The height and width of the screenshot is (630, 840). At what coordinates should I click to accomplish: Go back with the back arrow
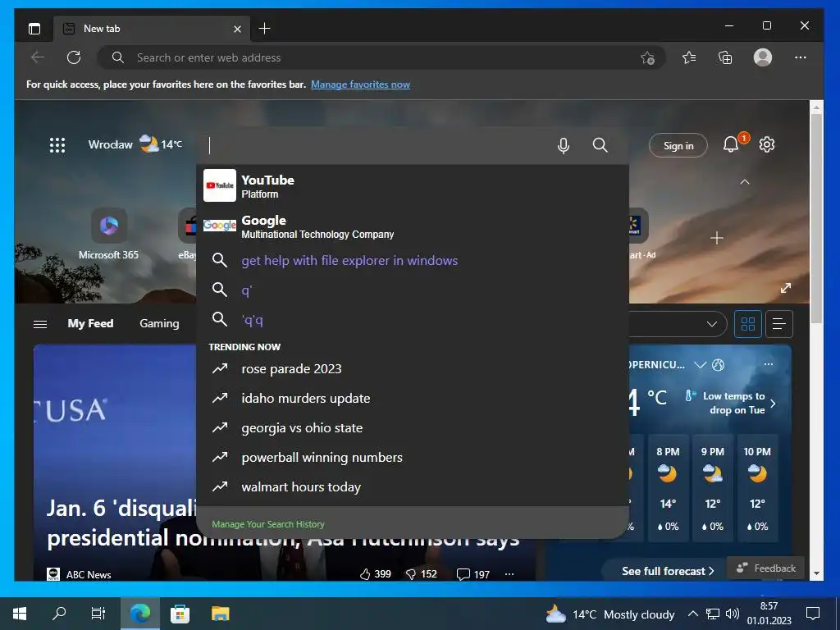pyautogui.click(x=38, y=57)
